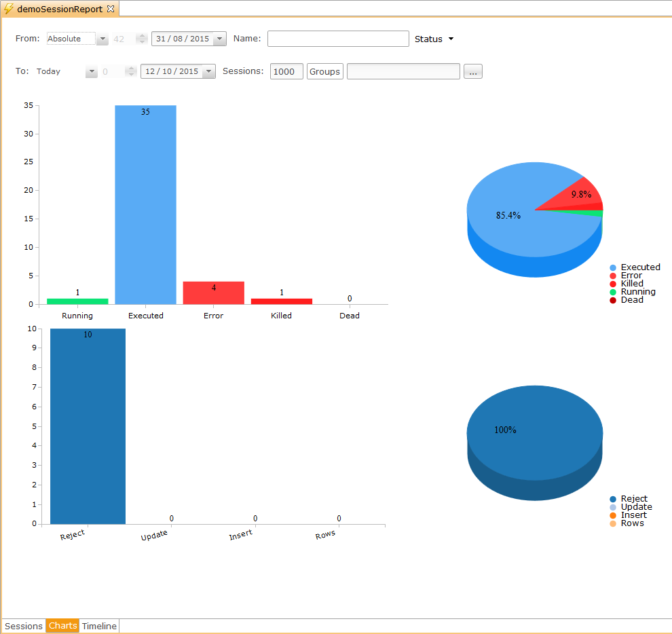Screen dimensions: 672x634
Task: Click the lightning bolt demoSessionReport icon
Action: pos(10,10)
